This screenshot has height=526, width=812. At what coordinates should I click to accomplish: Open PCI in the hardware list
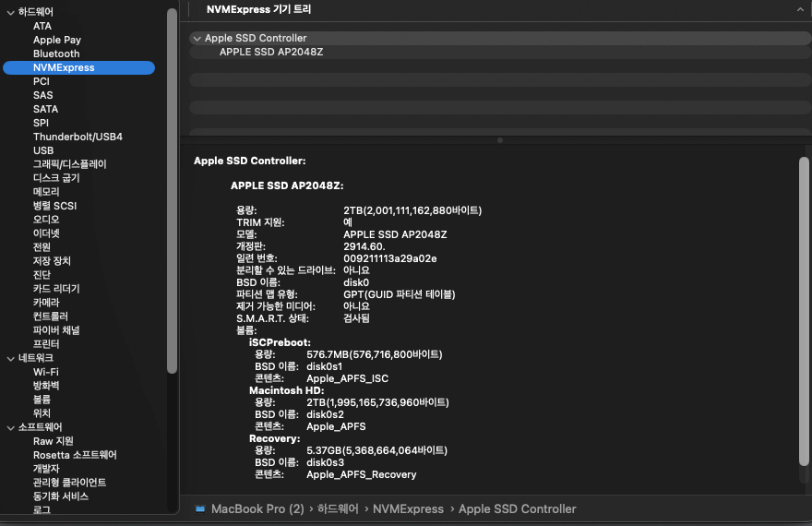[x=42, y=81]
